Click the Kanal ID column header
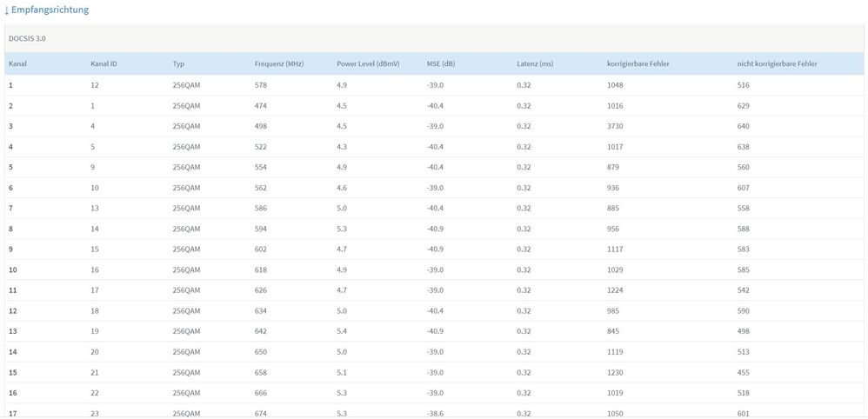Screen dimensions: 868x419 104,64
